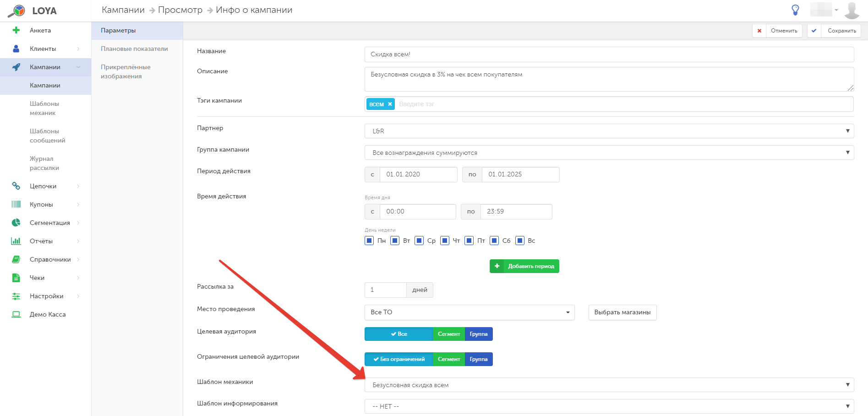The image size is (868, 416).
Task: Click the lightbulb hints icon
Action: pyautogui.click(x=796, y=10)
